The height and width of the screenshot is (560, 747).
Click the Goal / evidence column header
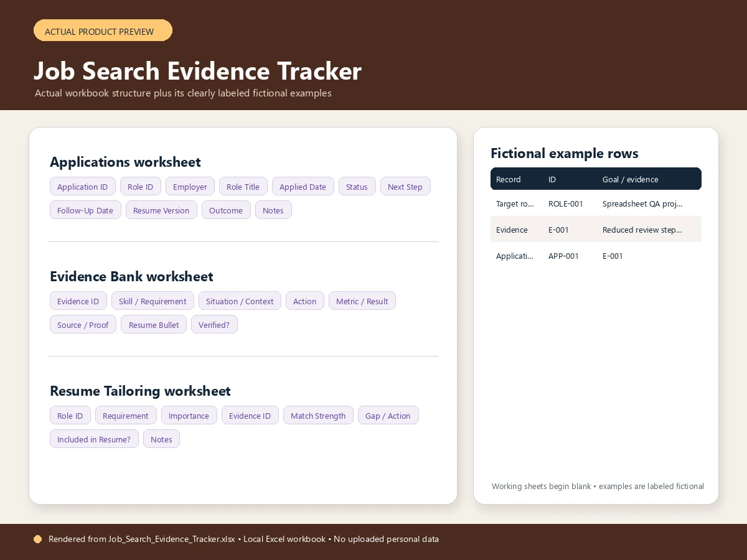(631, 179)
